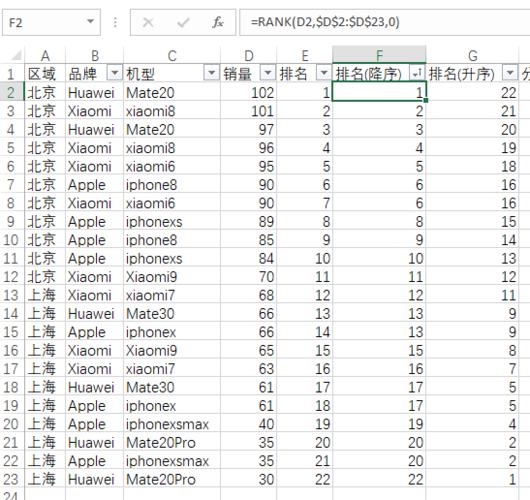Open sorted filter dropdown for 排名(降序)
The image size is (530, 500).
417,73
